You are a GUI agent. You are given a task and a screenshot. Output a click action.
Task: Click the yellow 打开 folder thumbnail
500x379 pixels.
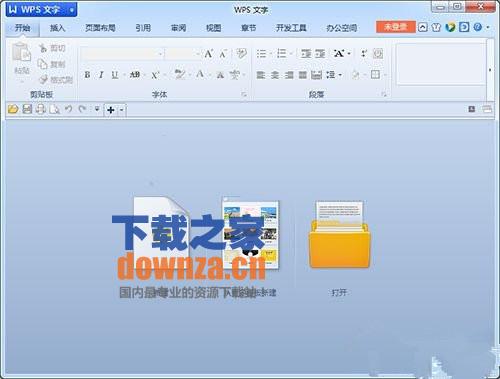click(339, 235)
